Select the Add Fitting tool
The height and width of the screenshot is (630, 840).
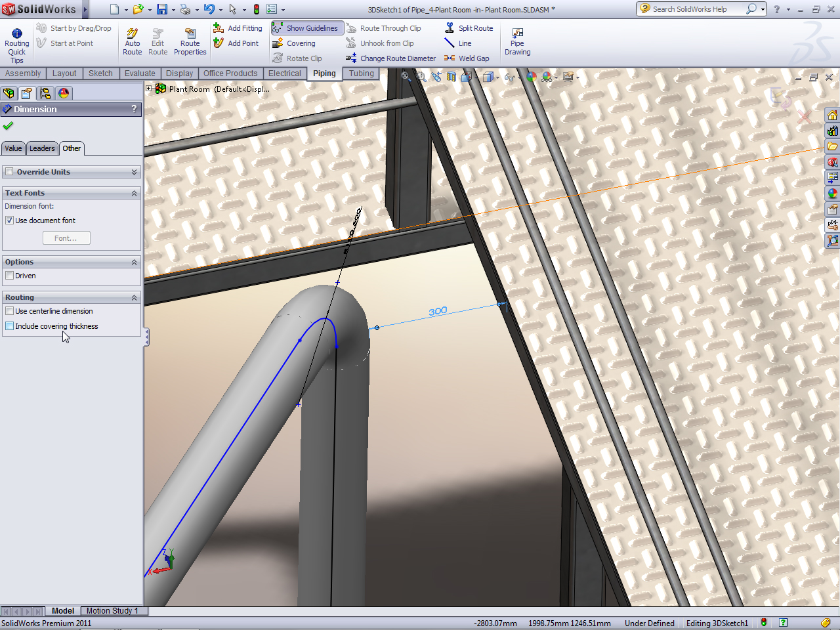click(237, 28)
